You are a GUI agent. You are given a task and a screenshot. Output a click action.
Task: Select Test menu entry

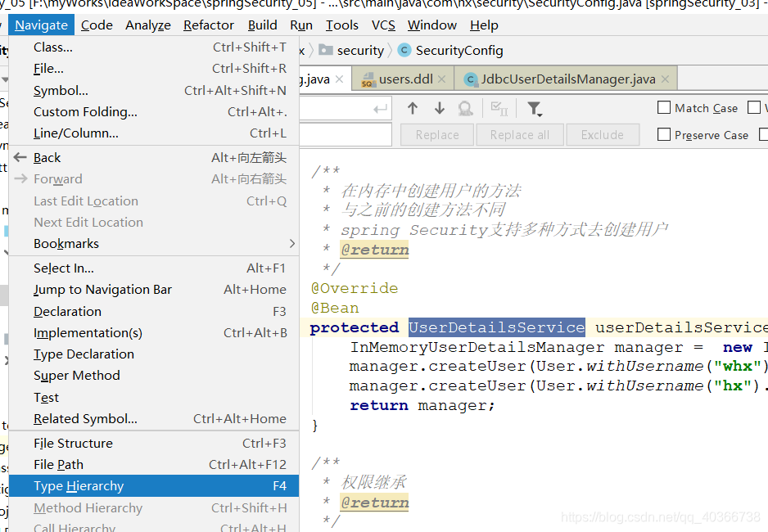[154, 398]
